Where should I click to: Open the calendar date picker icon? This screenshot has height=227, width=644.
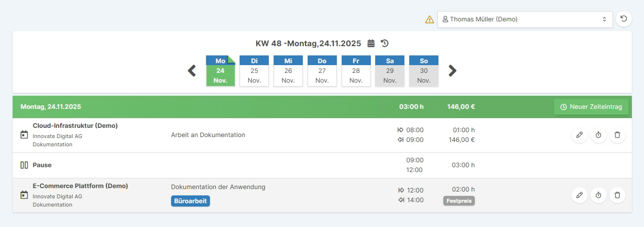coord(371,44)
